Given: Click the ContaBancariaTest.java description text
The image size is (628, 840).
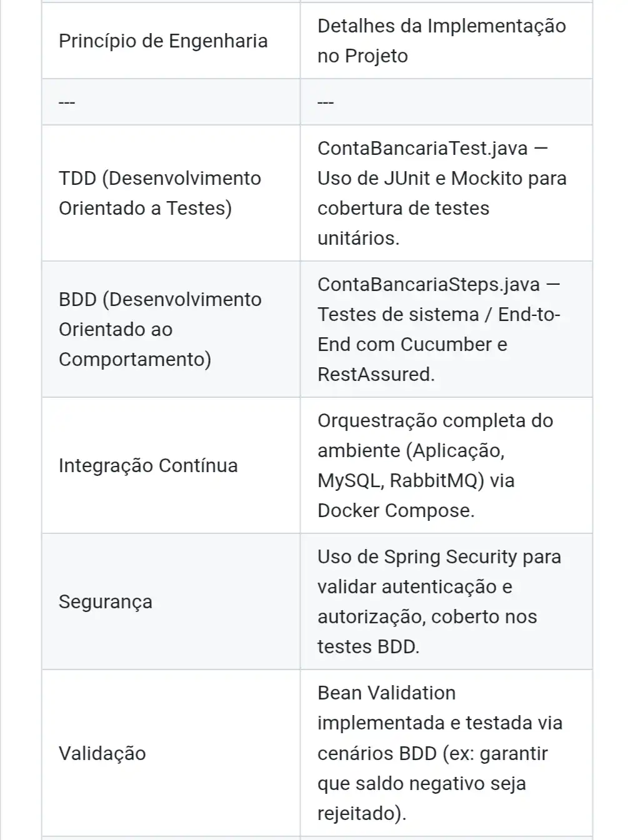Looking at the screenshot, I should pos(441,193).
